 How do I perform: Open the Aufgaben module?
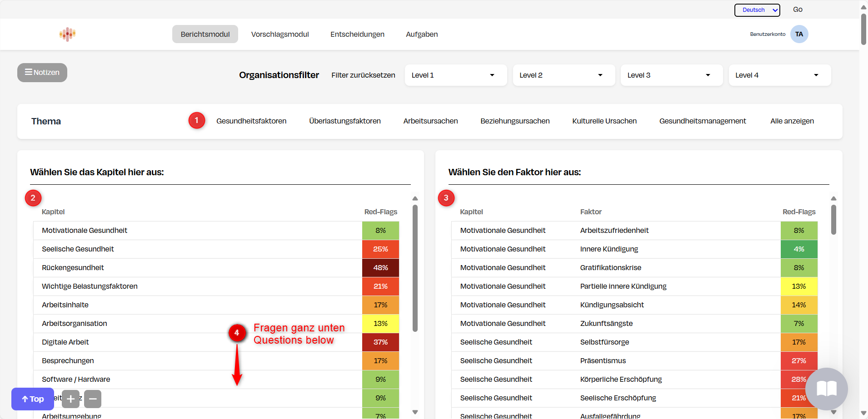point(421,34)
